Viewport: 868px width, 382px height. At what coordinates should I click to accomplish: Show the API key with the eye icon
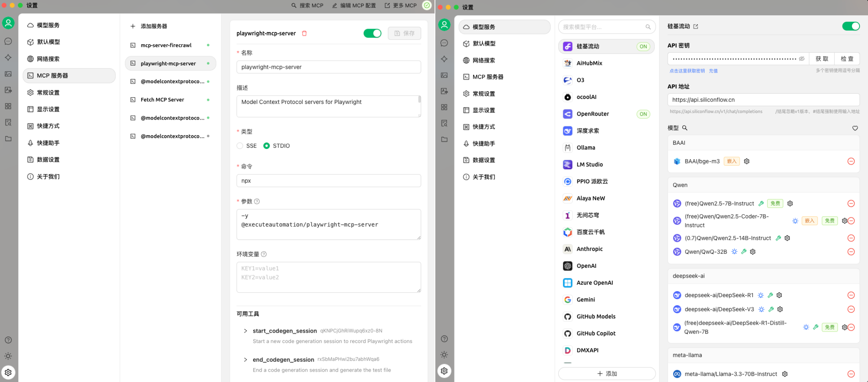[802, 59]
